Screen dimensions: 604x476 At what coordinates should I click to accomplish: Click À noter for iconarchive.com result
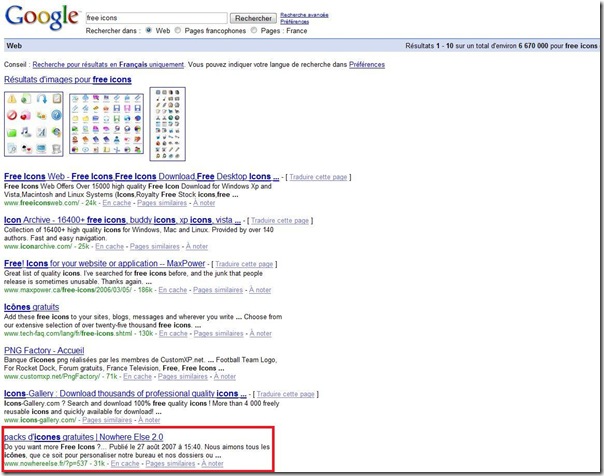197,246
